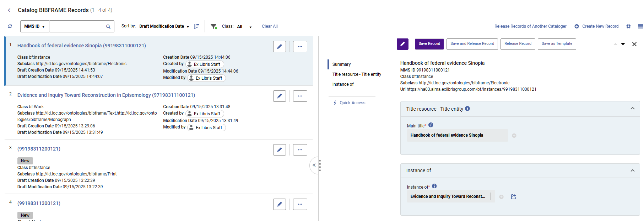
Task: Select Instance of in side navigation
Action: pos(343,84)
